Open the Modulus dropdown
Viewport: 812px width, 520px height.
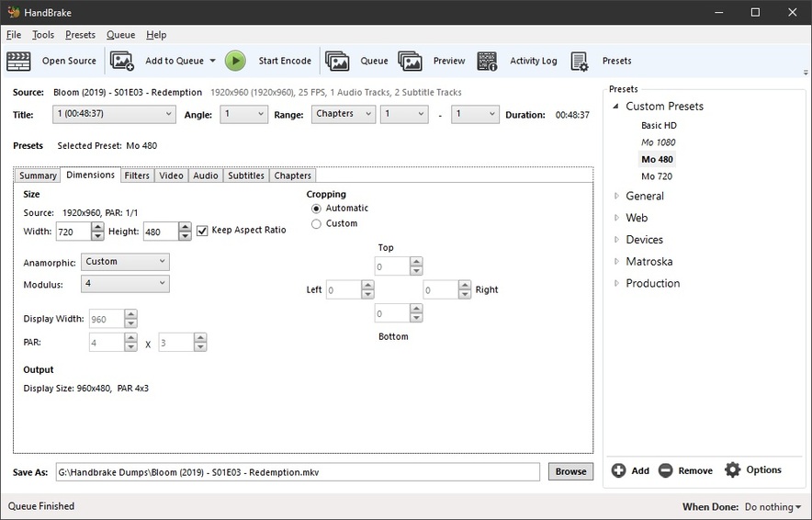coord(125,283)
